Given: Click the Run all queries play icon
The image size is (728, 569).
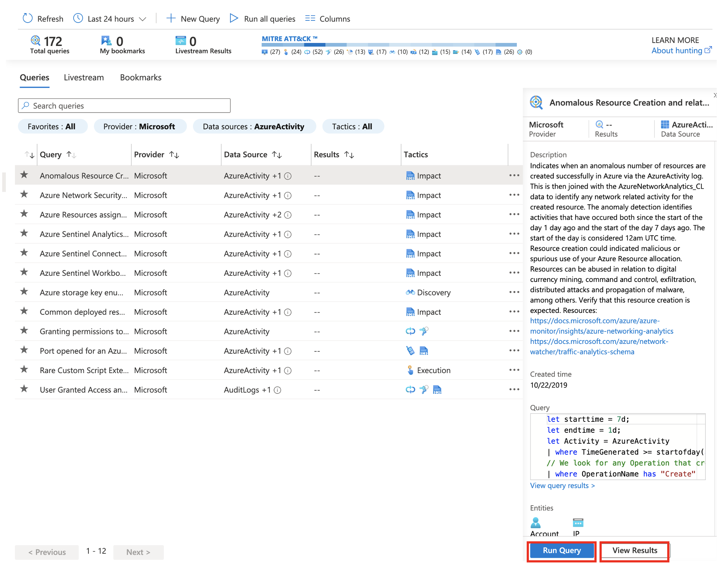Looking at the screenshot, I should pyautogui.click(x=234, y=18).
